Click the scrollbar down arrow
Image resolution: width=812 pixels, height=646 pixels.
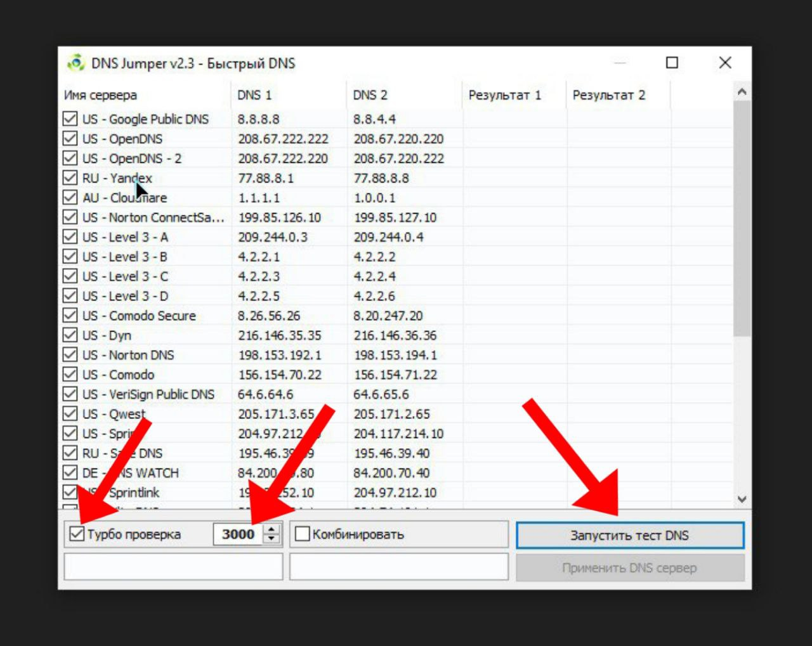coord(742,500)
